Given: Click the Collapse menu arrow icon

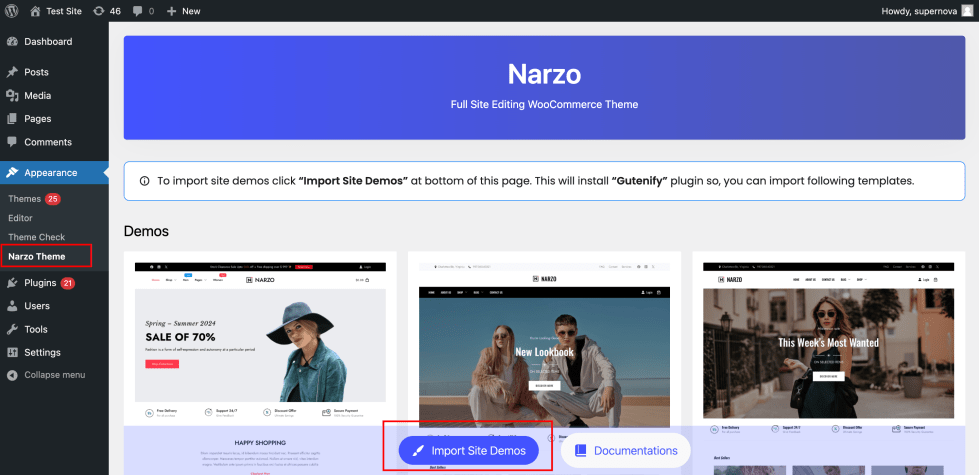Looking at the screenshot, I should pyautogui.click(x=12, y=375).
